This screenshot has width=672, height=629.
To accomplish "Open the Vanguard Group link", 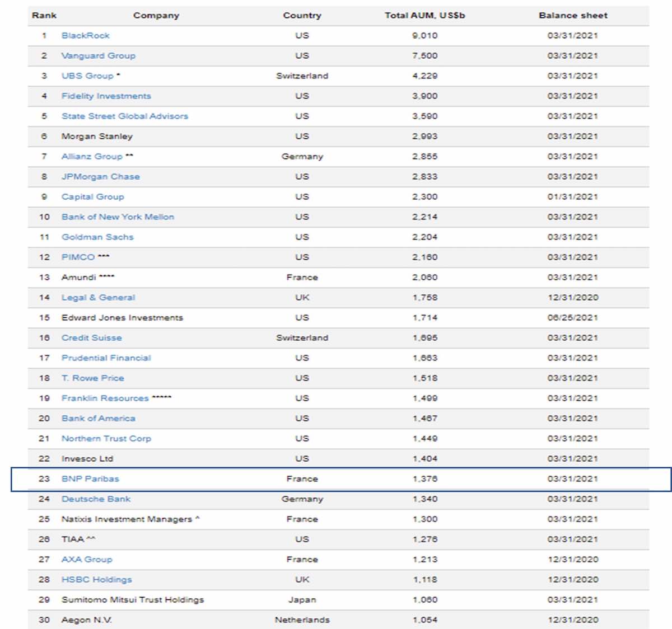I will click(99, 55).
